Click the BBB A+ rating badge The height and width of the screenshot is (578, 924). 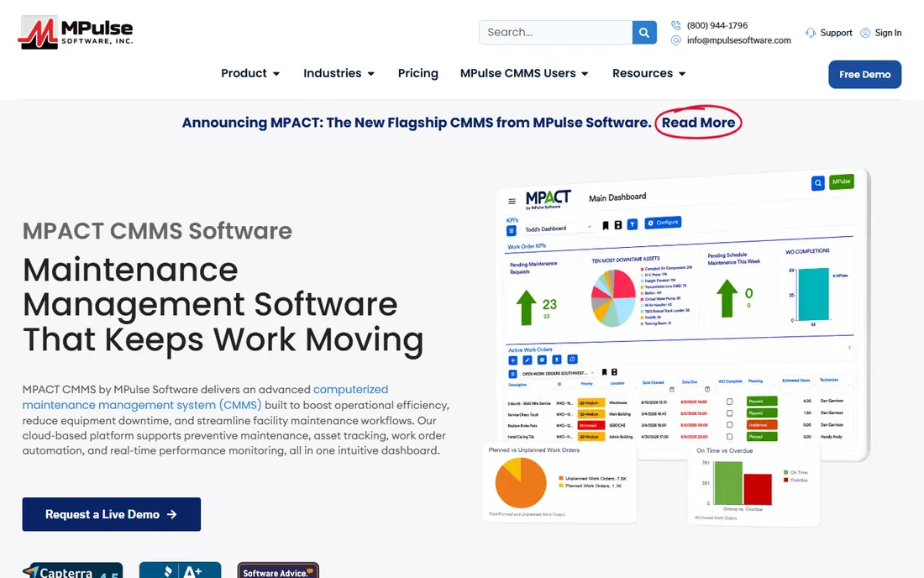point(181,570)
